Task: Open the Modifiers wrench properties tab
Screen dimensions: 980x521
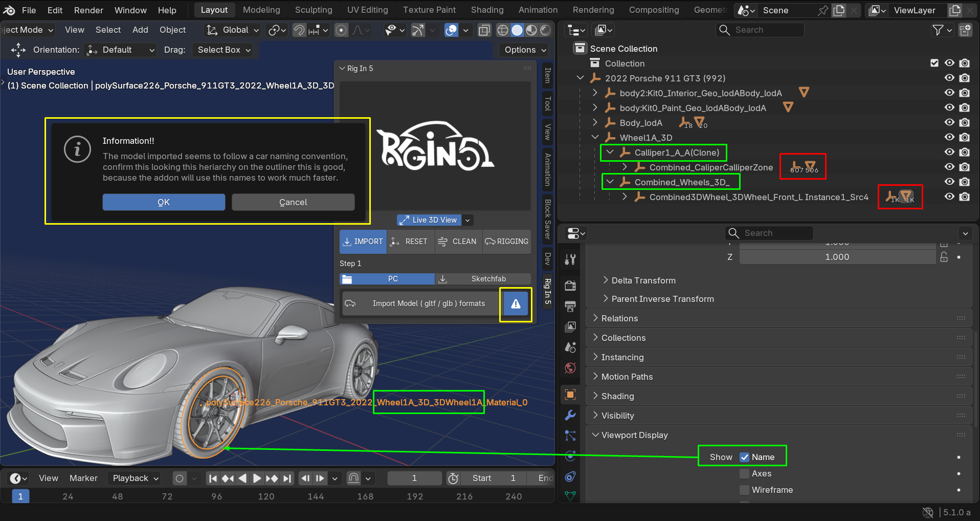Action: tap(570, 415)
